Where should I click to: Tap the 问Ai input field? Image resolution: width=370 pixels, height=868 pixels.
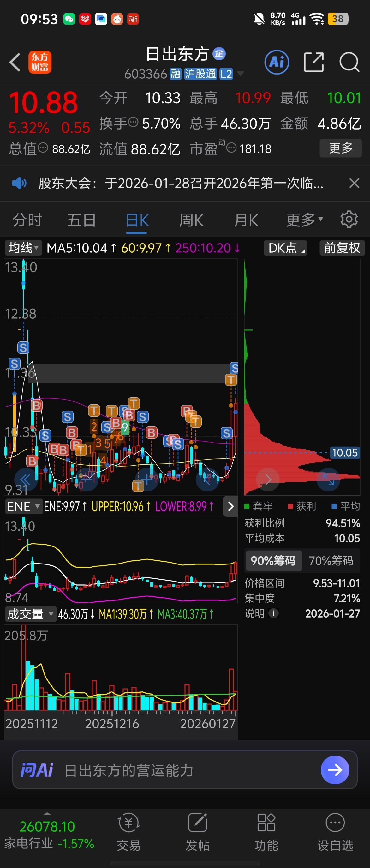click(185, 770)
